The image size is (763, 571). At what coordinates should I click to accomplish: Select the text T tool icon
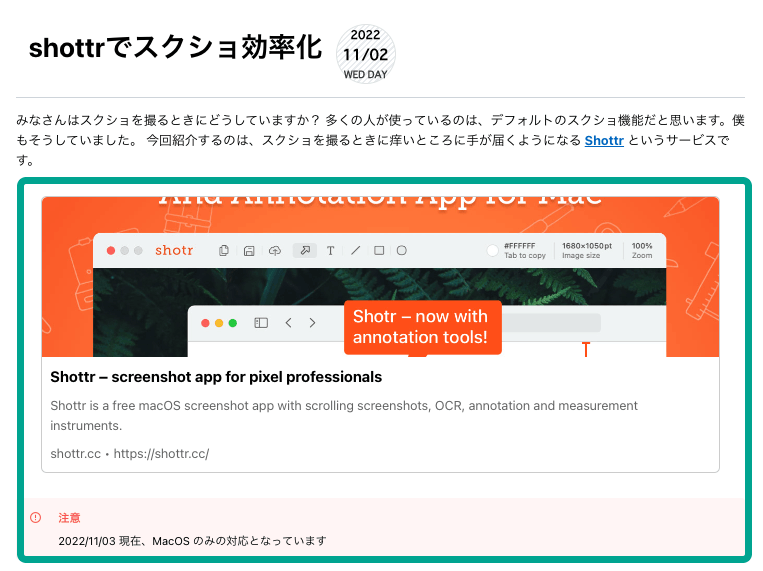point(330,251)
